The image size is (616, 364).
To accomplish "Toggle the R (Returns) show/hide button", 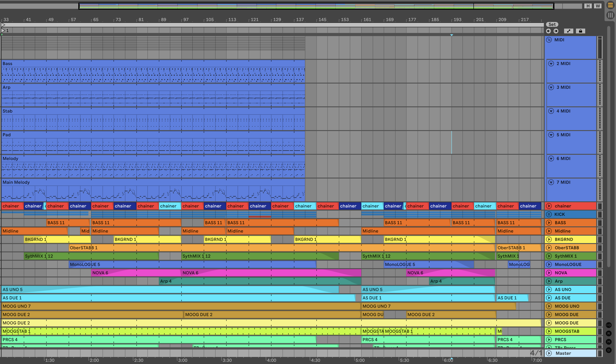I will pos(609,333).
